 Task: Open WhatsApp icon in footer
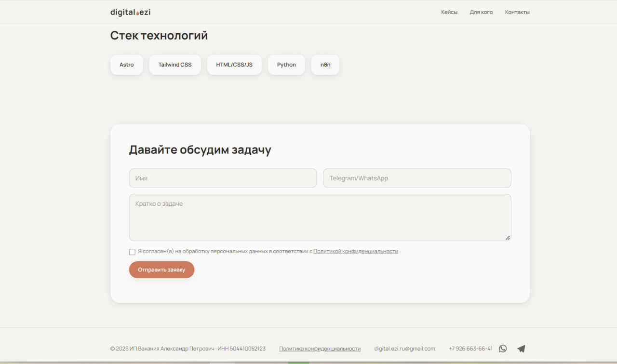503,349
